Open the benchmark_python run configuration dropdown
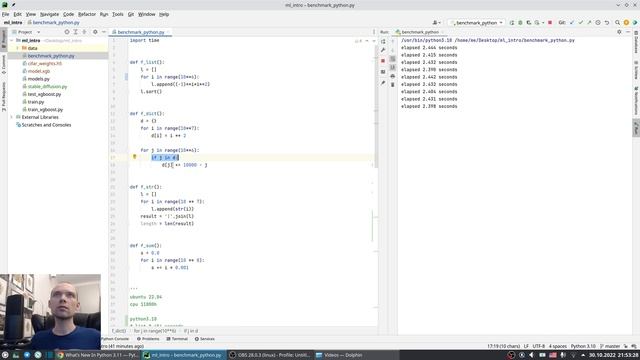Image resolution: width=640 pixels, height=360 pixels. tap(477, 23)
